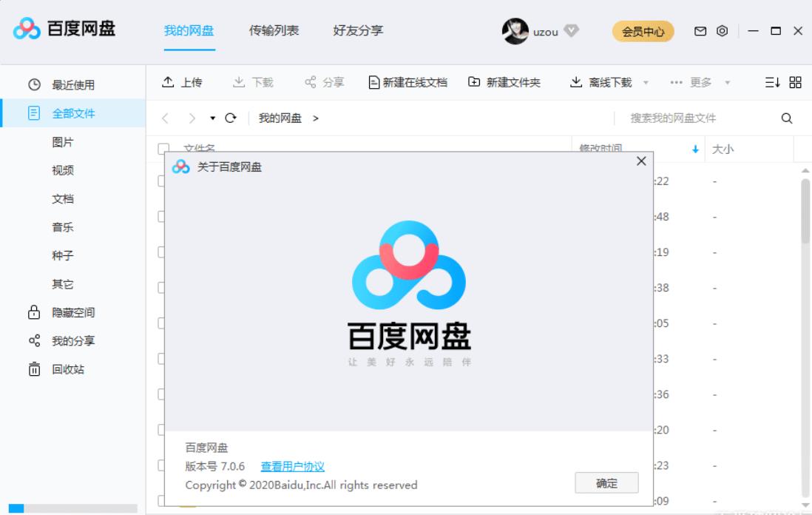Open the 更多 more options menu

tap(691, 82)
